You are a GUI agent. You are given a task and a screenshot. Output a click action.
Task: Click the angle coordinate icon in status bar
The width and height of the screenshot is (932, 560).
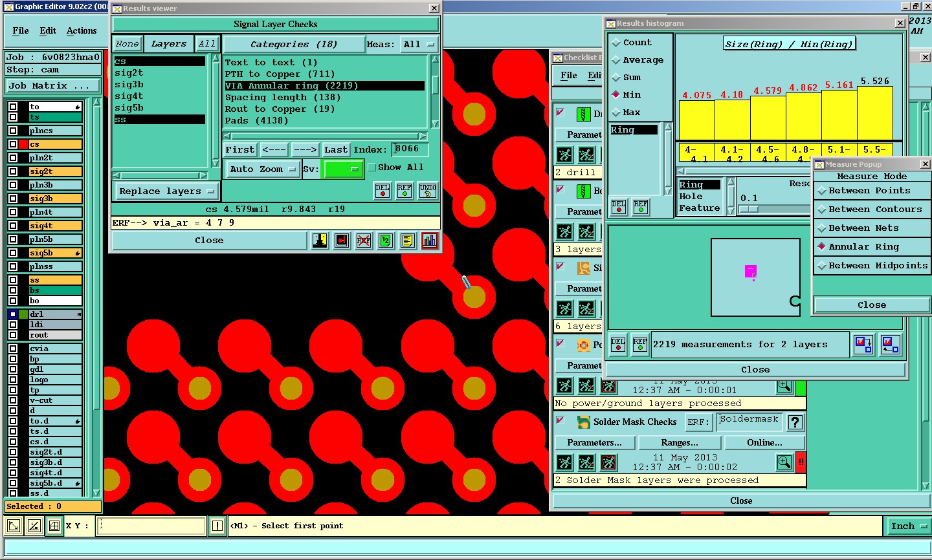pos(34,526)
